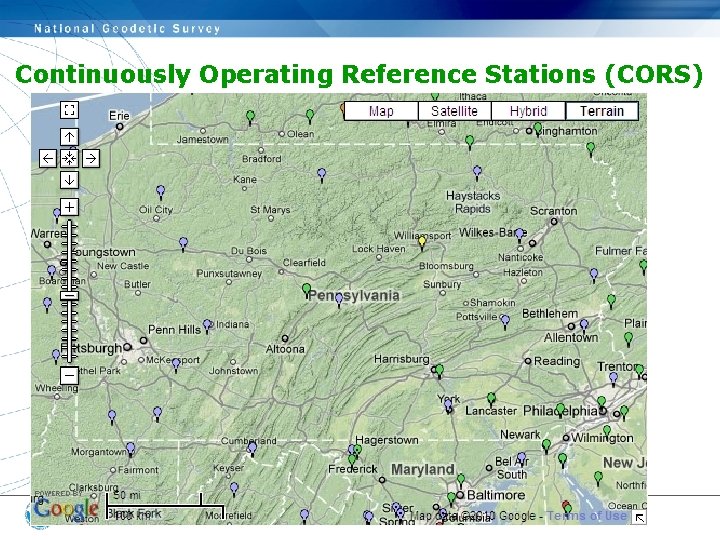This screenshot has width=720, height=540.
Task: Select the blue marker at Morgantown
Action: 130,449
